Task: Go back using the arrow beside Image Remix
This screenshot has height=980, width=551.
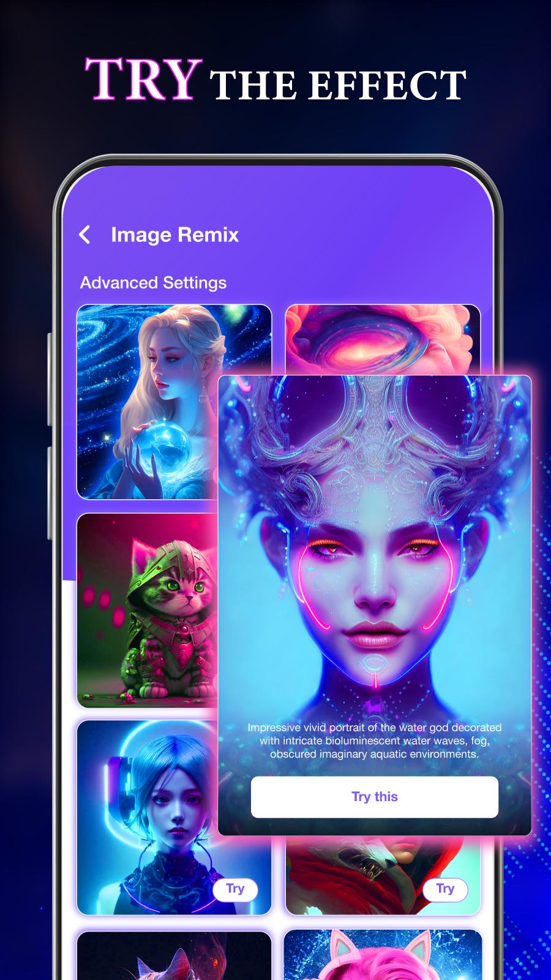Action: (x=85, y=235)
